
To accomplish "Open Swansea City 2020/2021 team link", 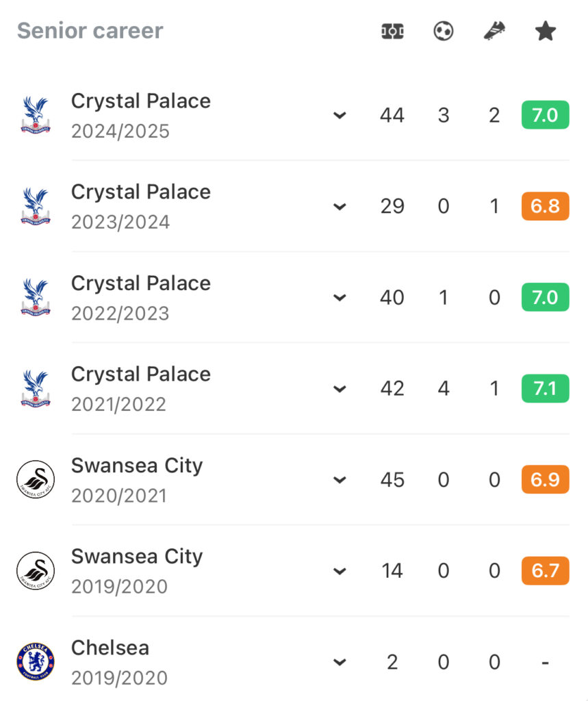I will pos(137,466).
